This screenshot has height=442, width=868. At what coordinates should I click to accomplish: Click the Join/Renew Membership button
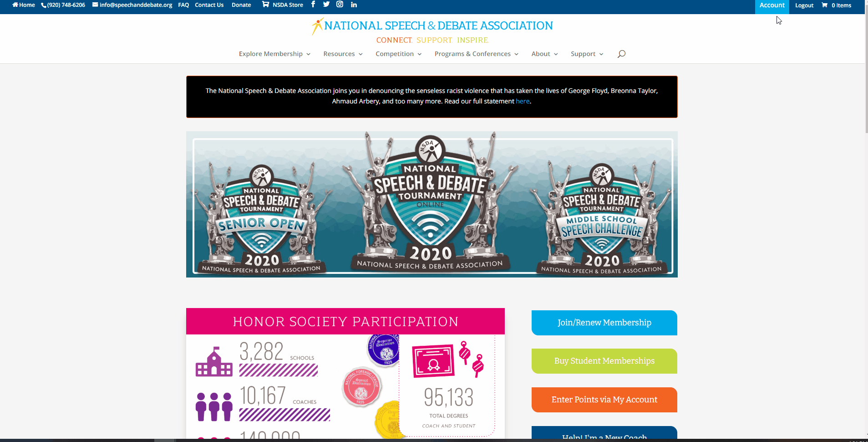604,323
